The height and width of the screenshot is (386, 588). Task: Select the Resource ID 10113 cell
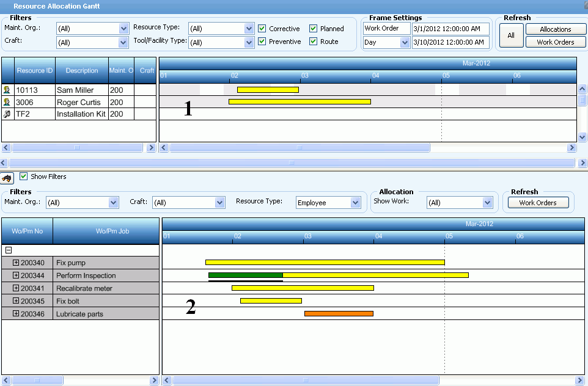click(x=34, y=90)
